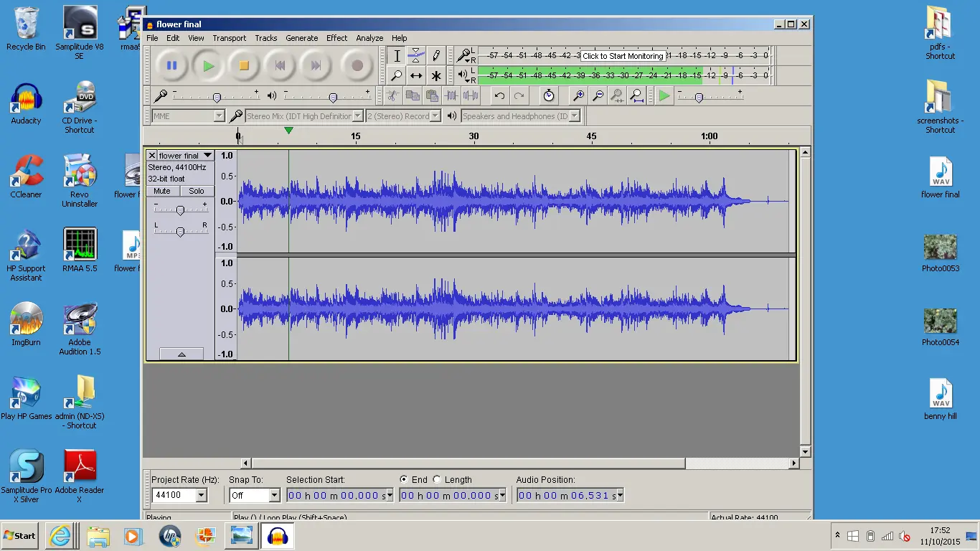Mute the flower final track
Image resolution: width=980 pixels, height=551 pixels.
162,191
